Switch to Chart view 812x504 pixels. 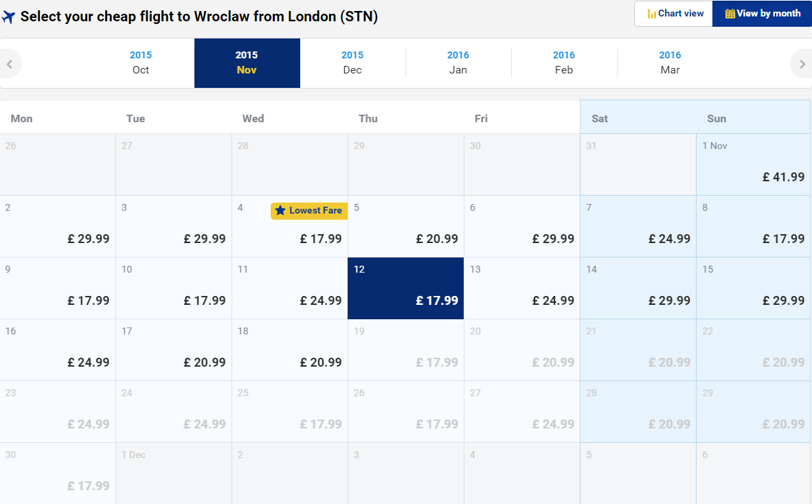click(674, 14)
